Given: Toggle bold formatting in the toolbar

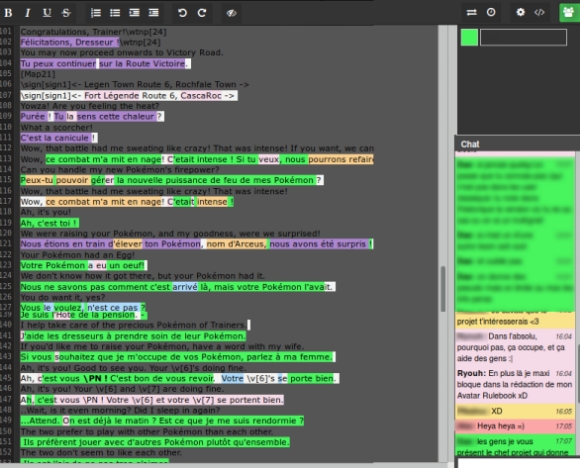Looking at the screenshot, I should pos(8,13).
